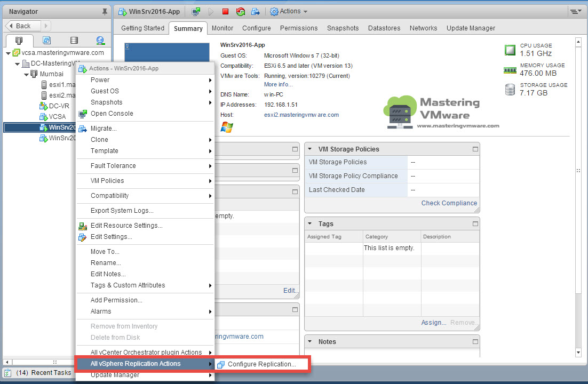Screen dimensions: 588x384
Task: Open the Guest OS submenu
Action: pos(145,91)
